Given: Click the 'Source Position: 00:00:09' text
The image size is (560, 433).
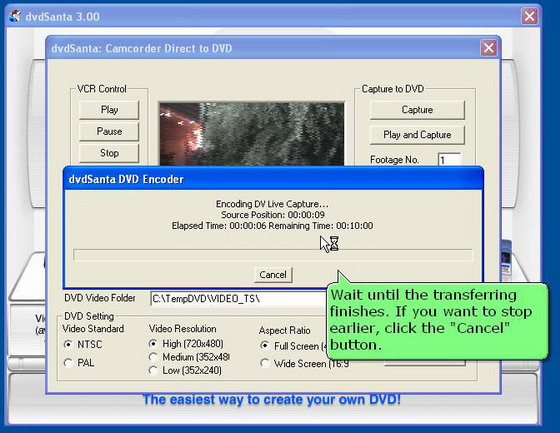Looking at the screenshot, I should click(x=273, y=215).
